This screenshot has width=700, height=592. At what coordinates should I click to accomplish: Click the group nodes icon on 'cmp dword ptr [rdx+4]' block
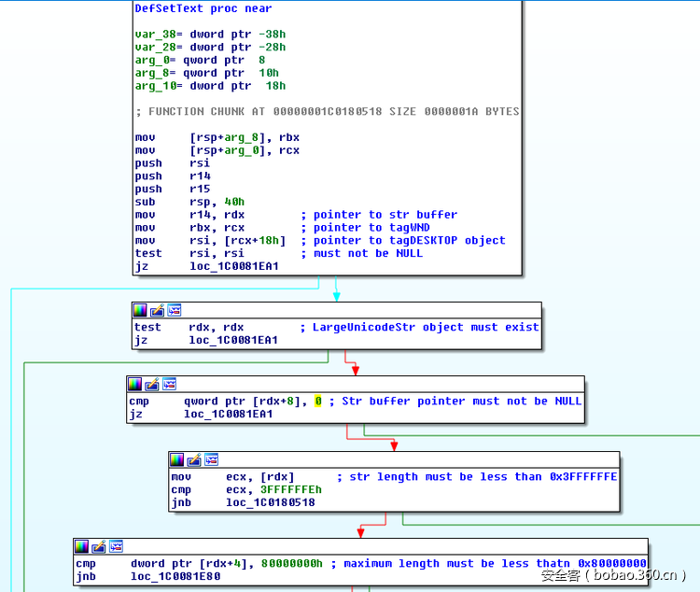coord(116,546)
